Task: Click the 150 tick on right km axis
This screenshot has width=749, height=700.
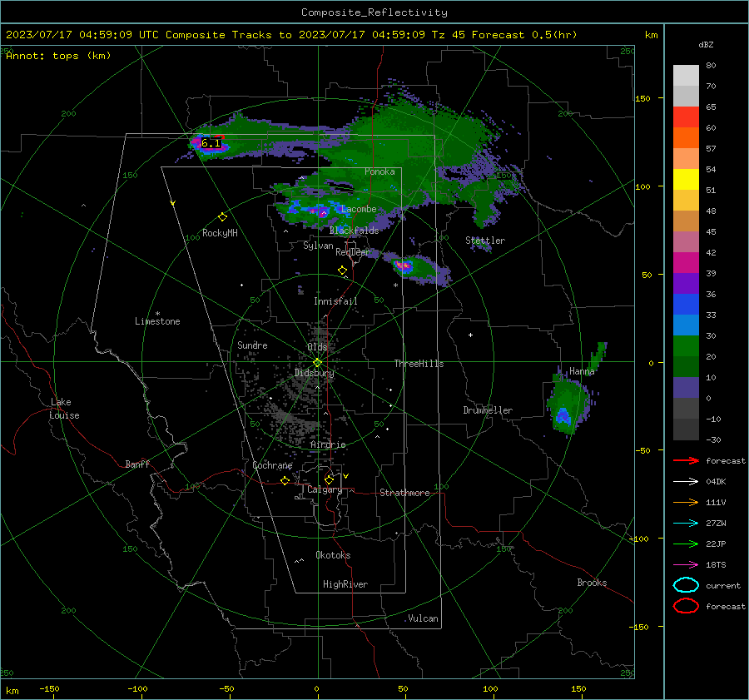Action: coord(643,98)
